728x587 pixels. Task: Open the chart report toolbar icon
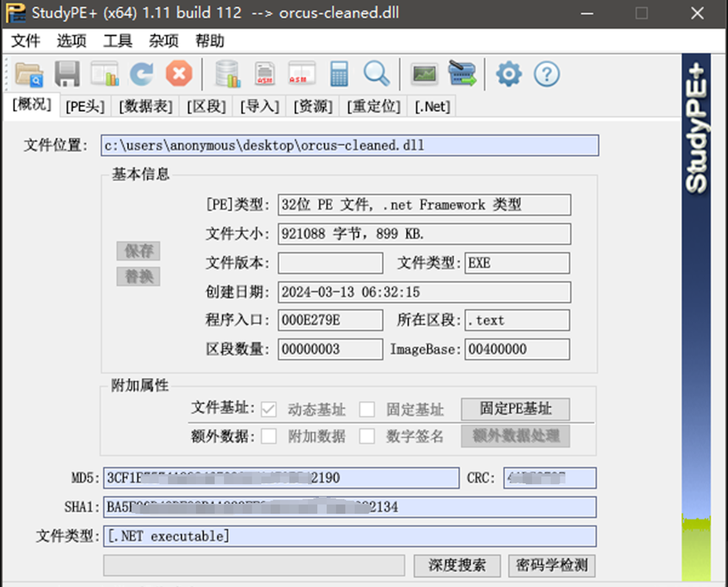coord(105,74)
